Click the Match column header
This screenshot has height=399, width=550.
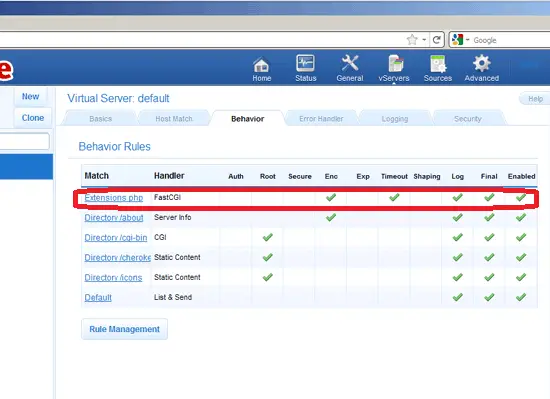click(x=96, y=176)
